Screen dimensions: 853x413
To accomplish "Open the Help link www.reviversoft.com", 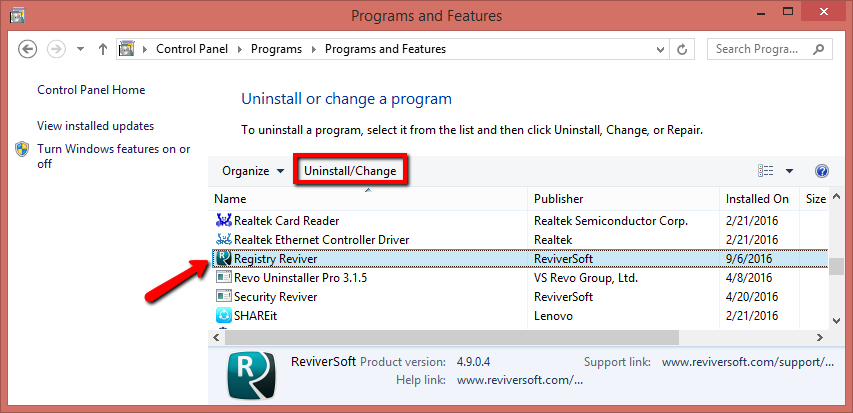I will (520, 380).
